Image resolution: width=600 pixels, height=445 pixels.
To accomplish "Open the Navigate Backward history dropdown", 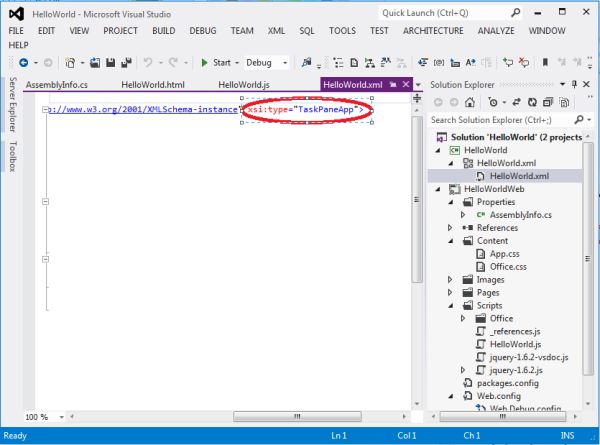I will point(36,63).
